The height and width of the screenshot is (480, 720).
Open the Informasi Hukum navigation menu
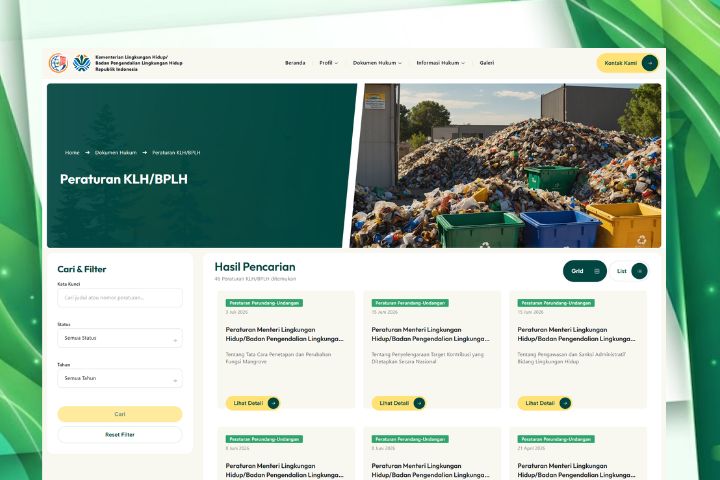[x=440, y=63]
